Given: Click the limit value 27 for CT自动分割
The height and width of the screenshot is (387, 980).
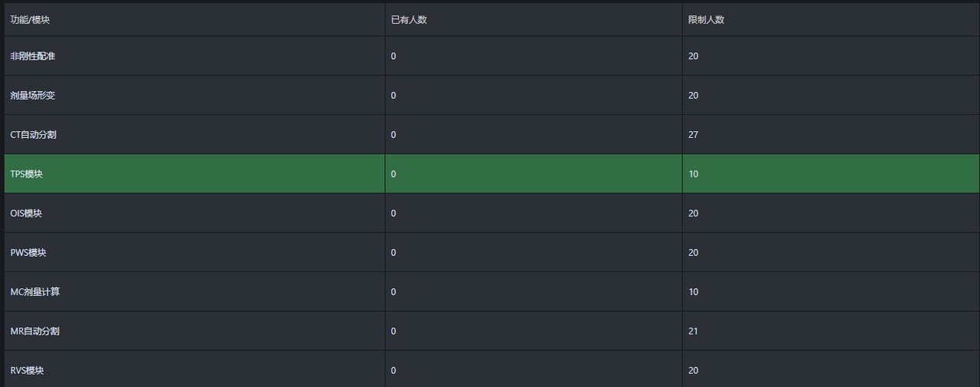Looking at the screenshot, I should pos(694,135).
